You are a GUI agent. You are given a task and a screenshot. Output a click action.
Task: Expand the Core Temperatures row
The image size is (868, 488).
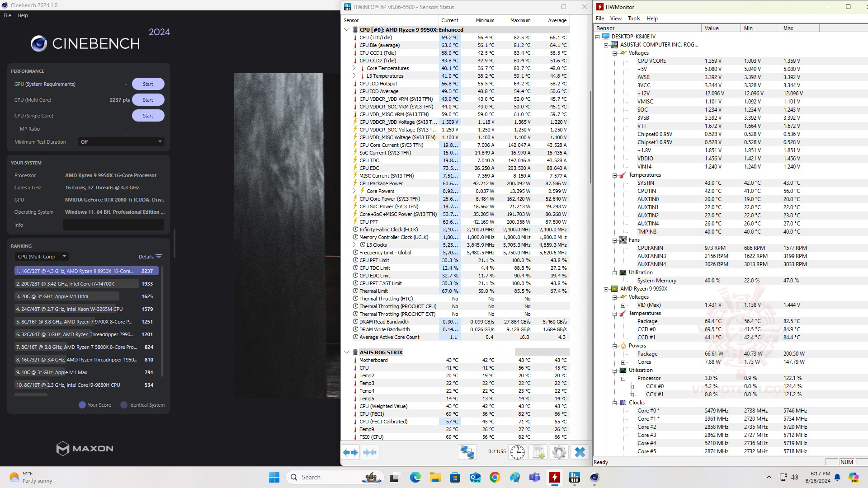click(x=354, y=68)
